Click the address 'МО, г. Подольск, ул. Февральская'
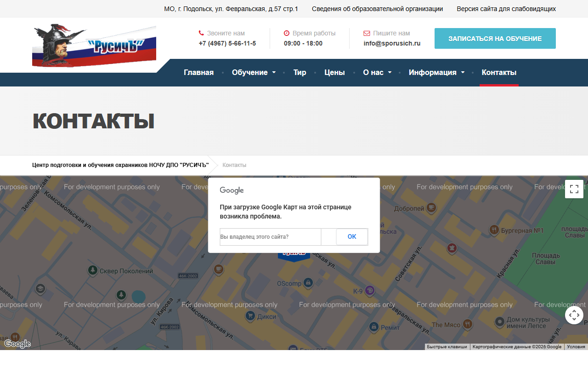 click(x=231, y=9)
